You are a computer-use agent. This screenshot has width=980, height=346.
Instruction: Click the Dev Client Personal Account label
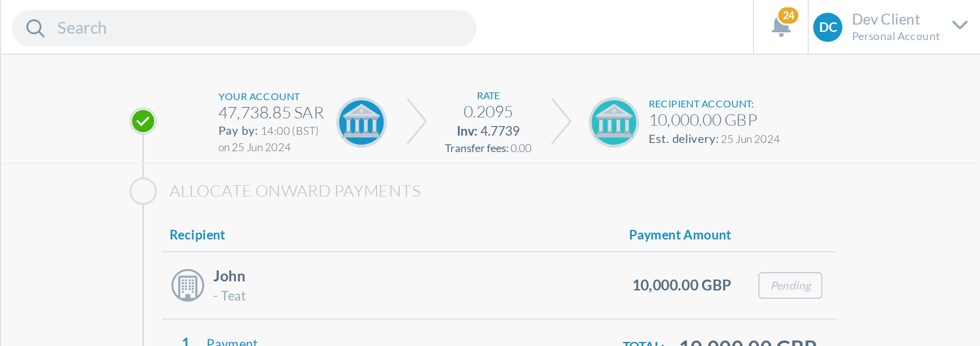(x=896, y=27)
